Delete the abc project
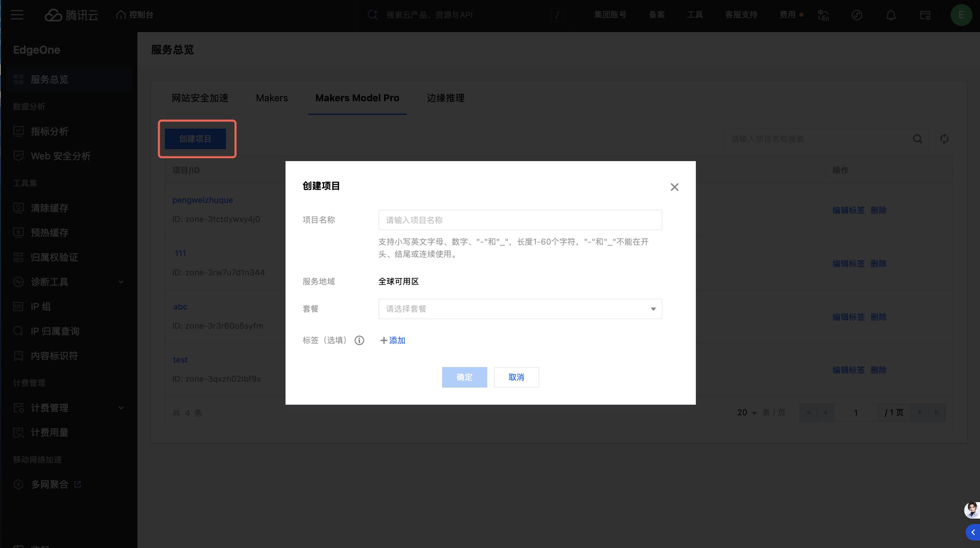Screen dimensions: 980x548 tap(878, 317)
